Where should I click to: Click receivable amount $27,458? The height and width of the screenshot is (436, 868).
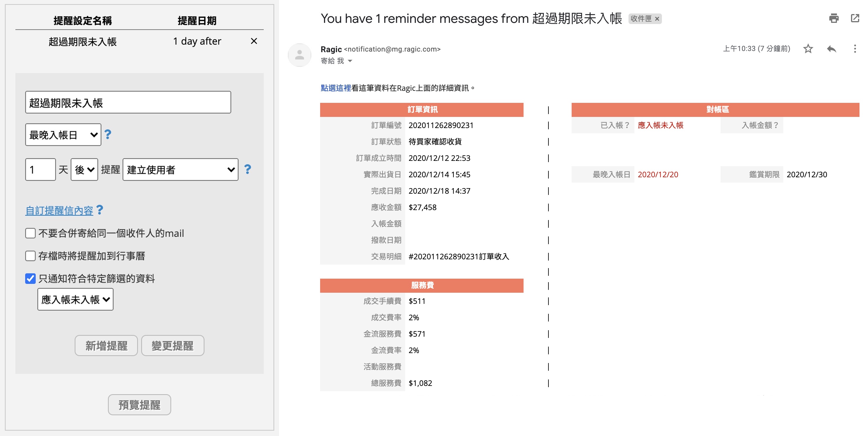(422, 207)
